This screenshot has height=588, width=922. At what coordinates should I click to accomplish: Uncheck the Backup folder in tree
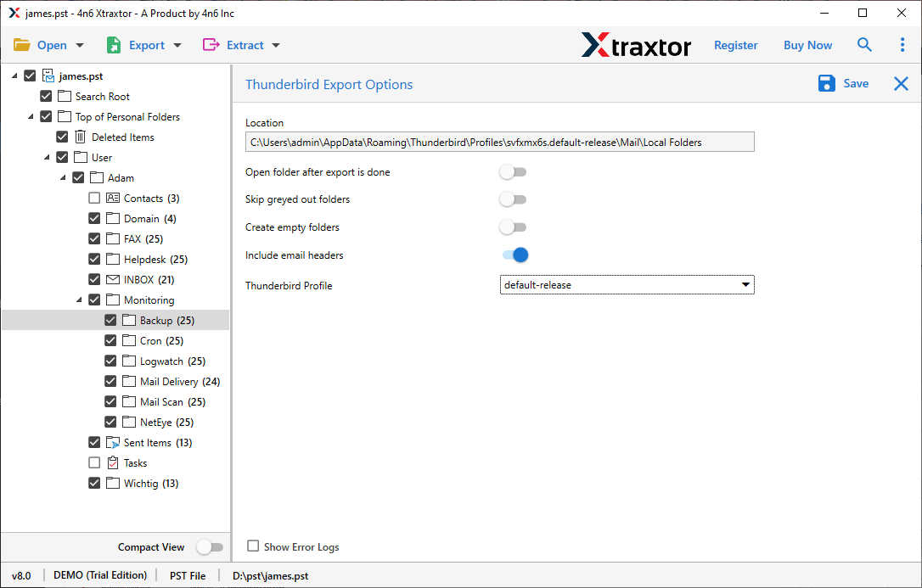[x=110, y=320]
